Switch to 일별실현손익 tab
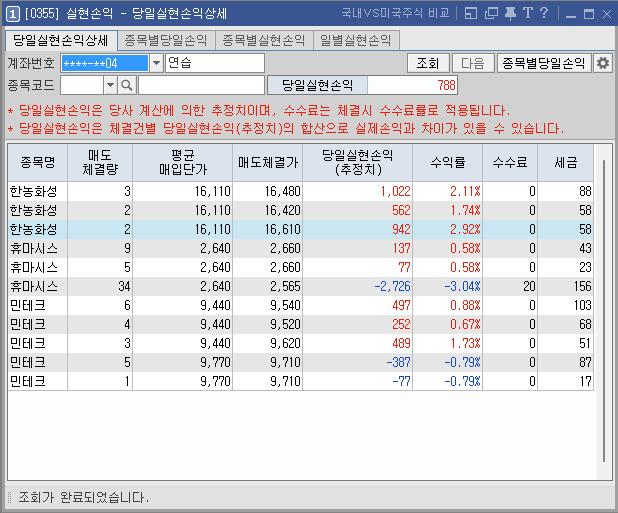The width and height of the screenshot is (618, 513). point(356,40)
